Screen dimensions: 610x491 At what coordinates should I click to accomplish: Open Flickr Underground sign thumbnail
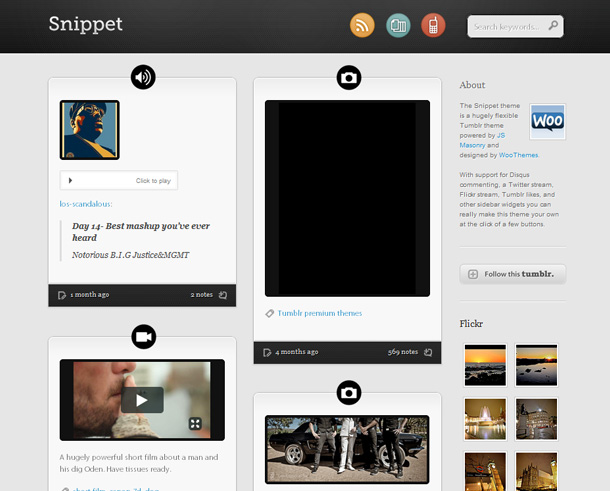pyautogui.click(x=485, y=471)
